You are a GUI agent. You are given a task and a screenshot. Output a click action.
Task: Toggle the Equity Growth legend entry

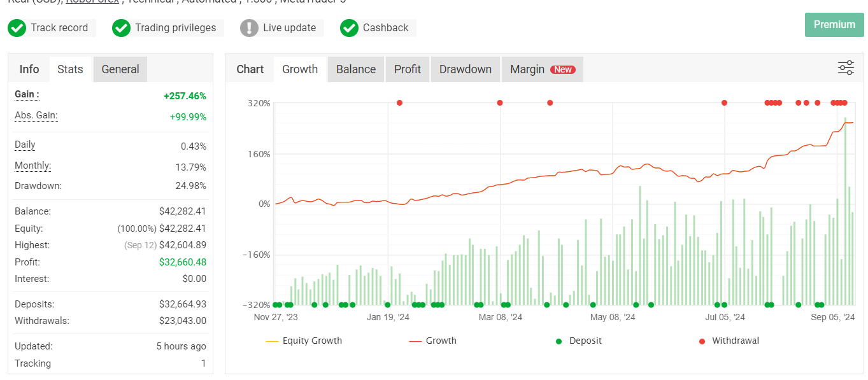click(304, 341)
